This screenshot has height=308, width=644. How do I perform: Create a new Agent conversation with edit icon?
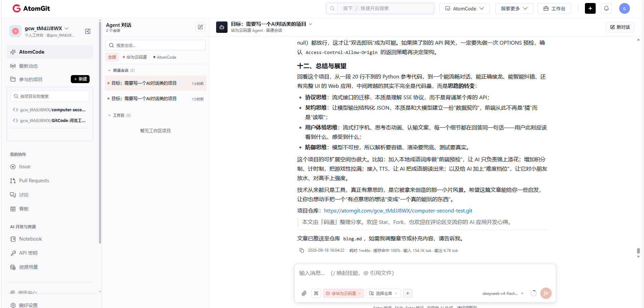coord(200,27)
